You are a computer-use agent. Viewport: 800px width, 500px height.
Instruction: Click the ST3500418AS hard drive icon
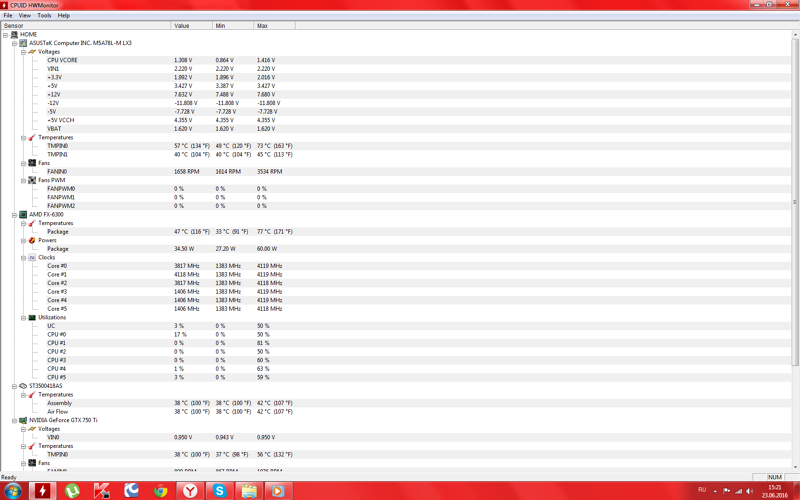click(23, 386)
